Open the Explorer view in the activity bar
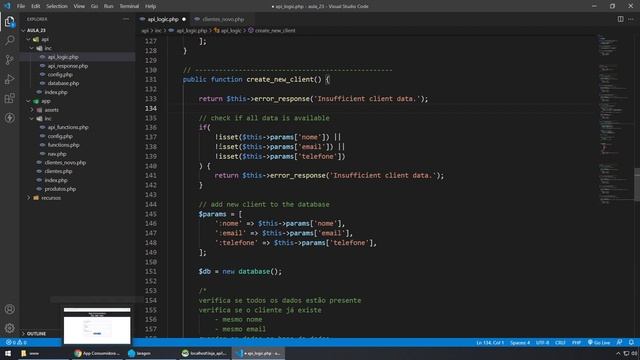This screenshot has height=360, width=640. 9,22
